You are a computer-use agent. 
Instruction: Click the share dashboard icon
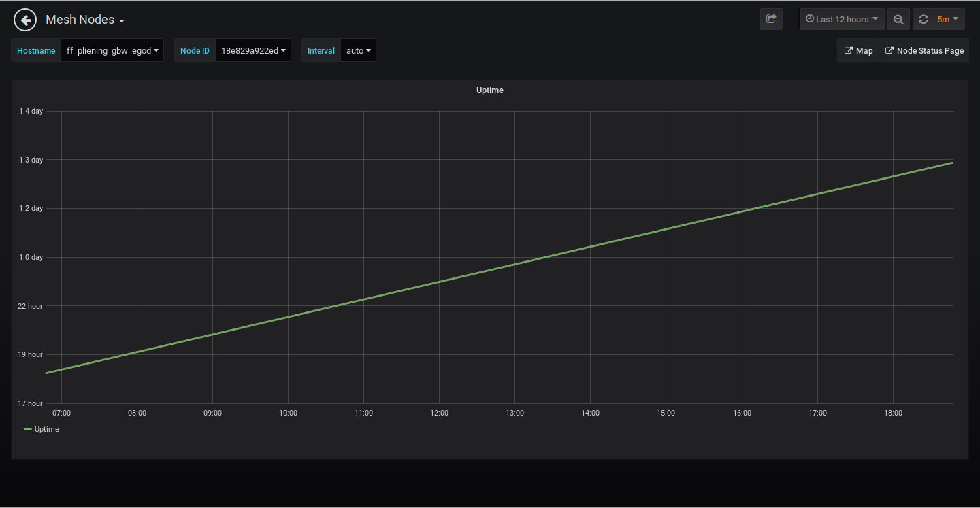[x=771, y=19]
